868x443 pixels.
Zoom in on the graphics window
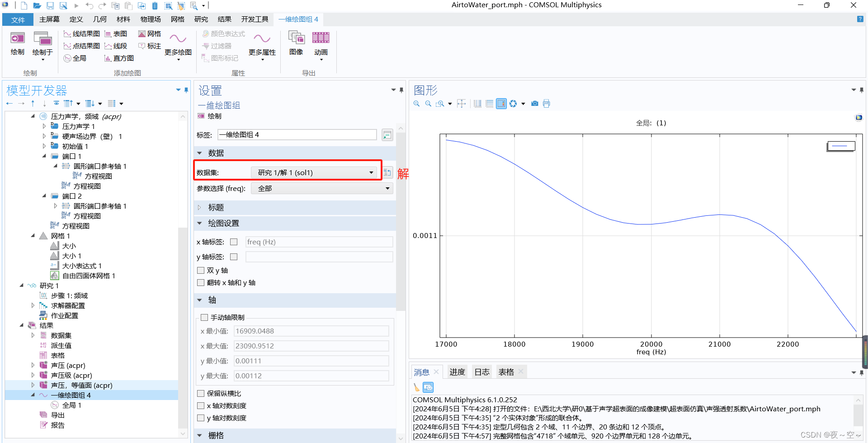[416, 104]
